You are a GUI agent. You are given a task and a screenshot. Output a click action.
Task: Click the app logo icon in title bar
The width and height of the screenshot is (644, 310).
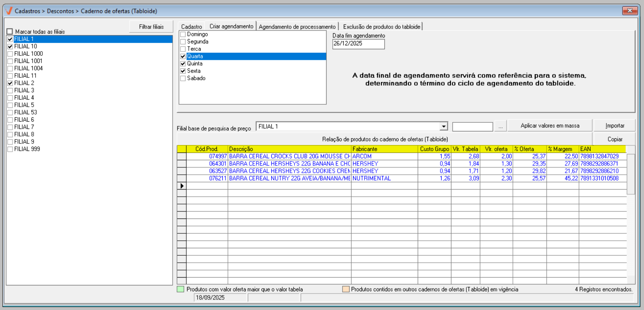9,11
